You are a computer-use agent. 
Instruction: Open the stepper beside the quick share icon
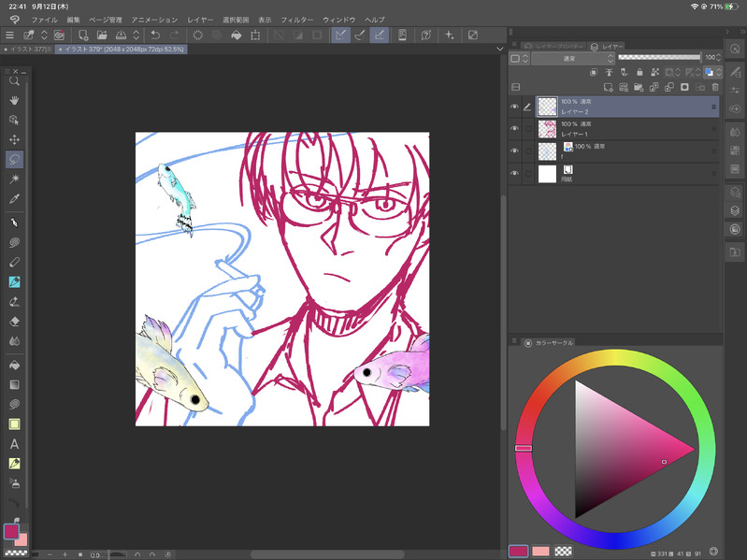click(44, 35)
